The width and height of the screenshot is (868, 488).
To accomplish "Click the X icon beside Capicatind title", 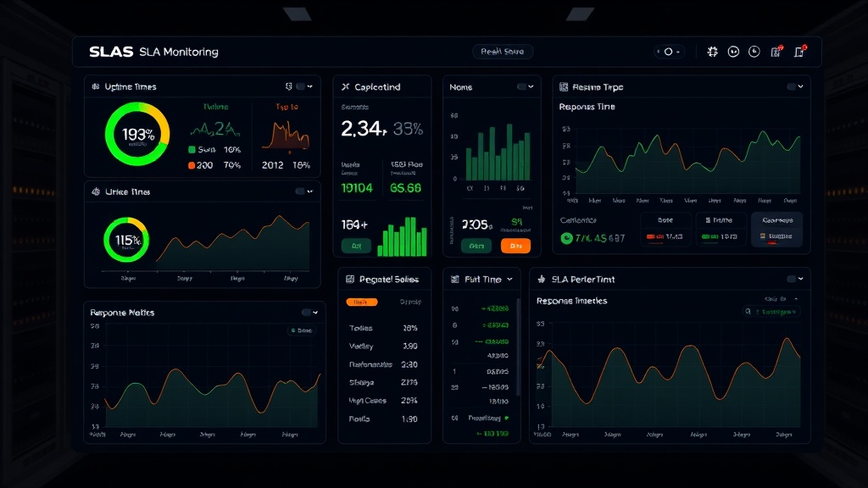I will point(346,87).
